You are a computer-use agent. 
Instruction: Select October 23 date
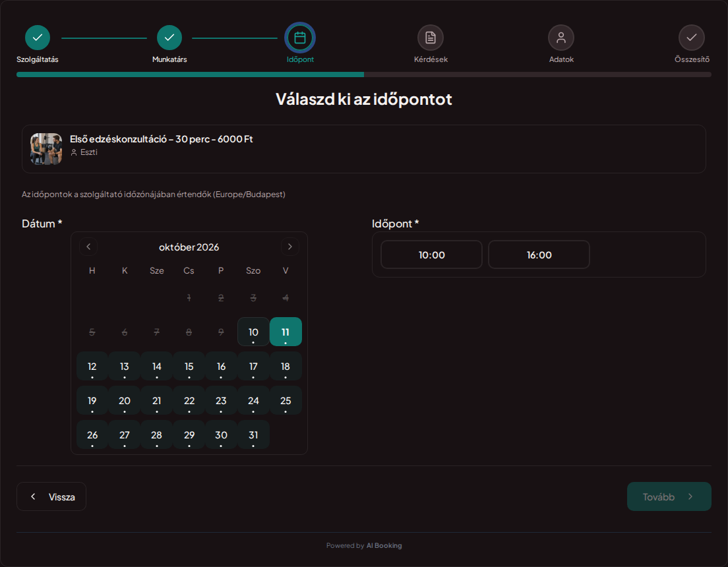pyautogui.click(x=221, y=400)
